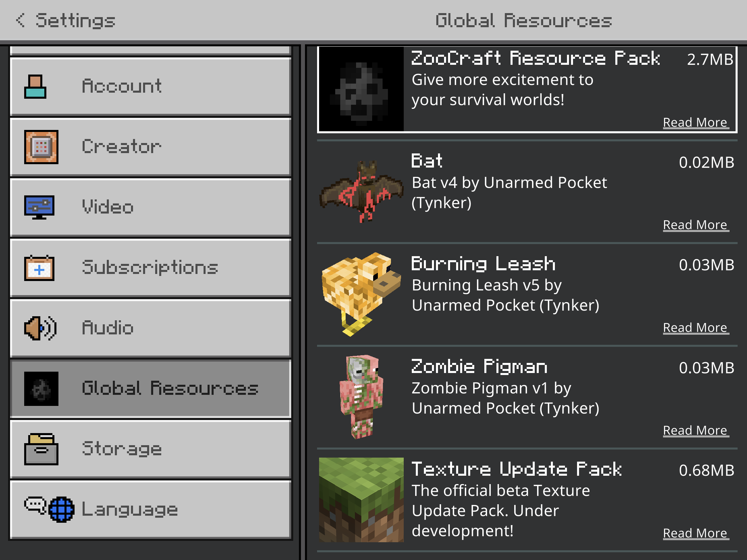Open the Storage settings section
The height and width of the screenshot is (560, 747).
150,449
